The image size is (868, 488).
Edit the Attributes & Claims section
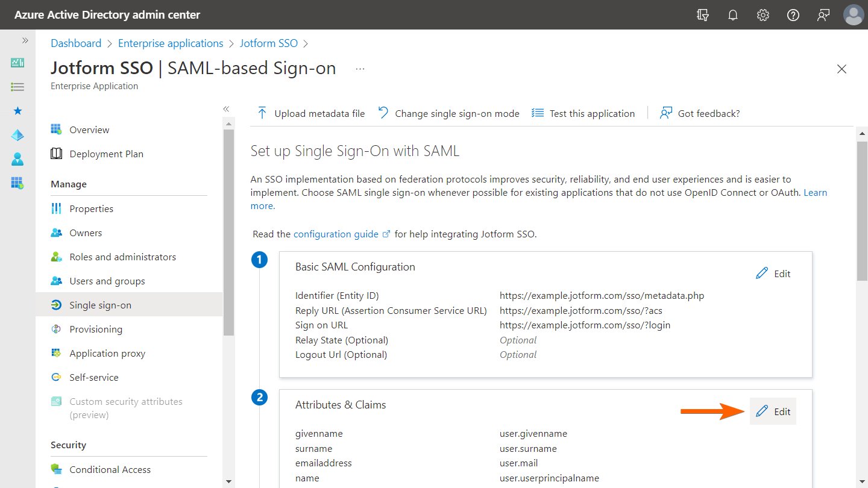tap(773, 411)
